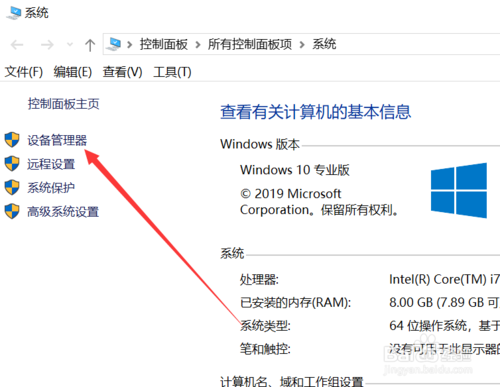Click the Windows 版本 section header
Image resolution: width=500 pixels, height=387 pixels.
[260, 144]
